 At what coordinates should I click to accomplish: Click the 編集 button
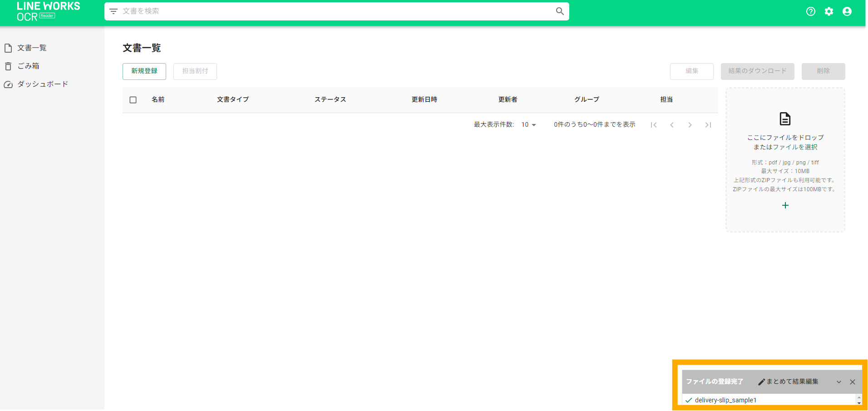click(692, 71)
